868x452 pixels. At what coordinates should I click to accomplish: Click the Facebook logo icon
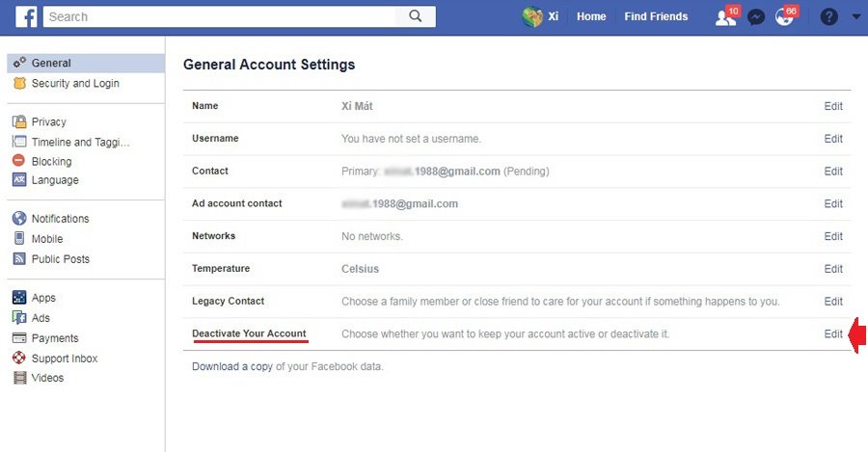click(26, 16)
